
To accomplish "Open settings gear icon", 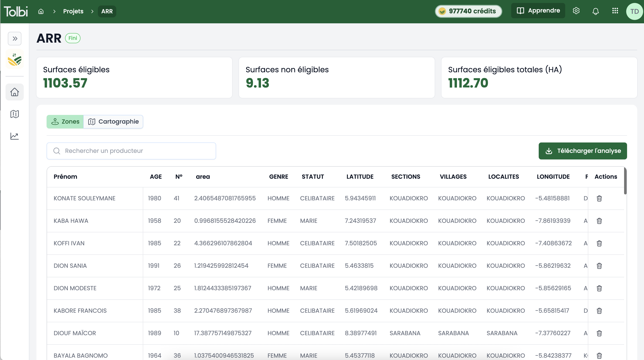I will coord(576,11).
